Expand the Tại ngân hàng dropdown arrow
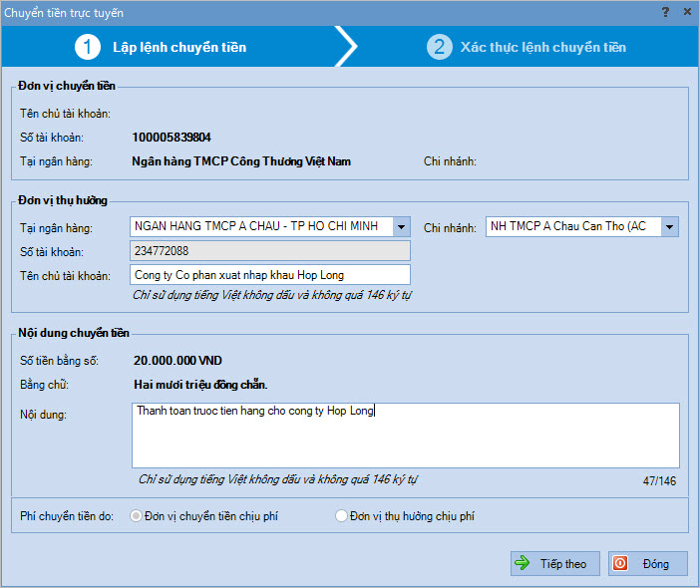This screenshot has width=700, height=588. pyautogui.click(x=401, y=227)
